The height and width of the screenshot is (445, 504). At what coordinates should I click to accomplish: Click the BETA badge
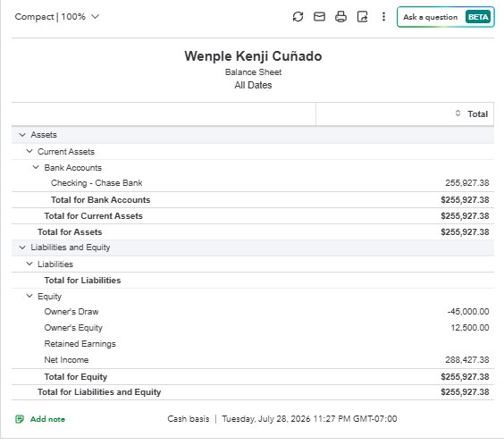[x=478, y=17]
